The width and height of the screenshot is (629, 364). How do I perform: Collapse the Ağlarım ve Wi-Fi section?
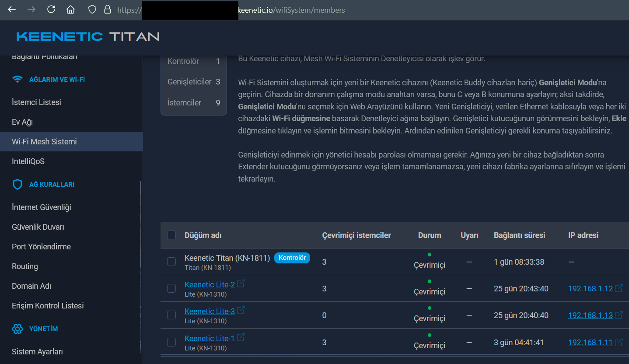[x=57, y=80]
